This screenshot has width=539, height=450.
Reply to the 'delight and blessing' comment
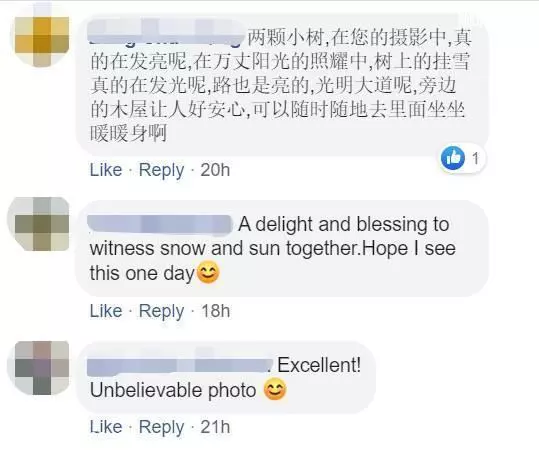click(x=161, y=311)
